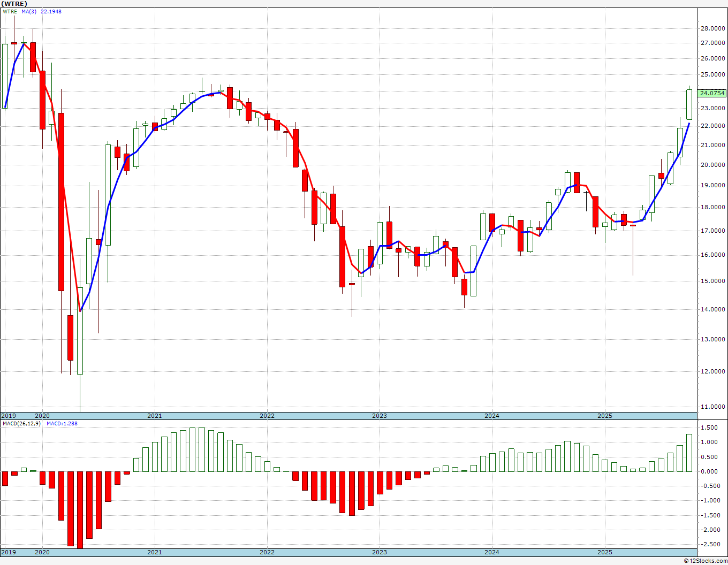
Task: Select 2022 on the price chart time axis
Action: [267, 416]
